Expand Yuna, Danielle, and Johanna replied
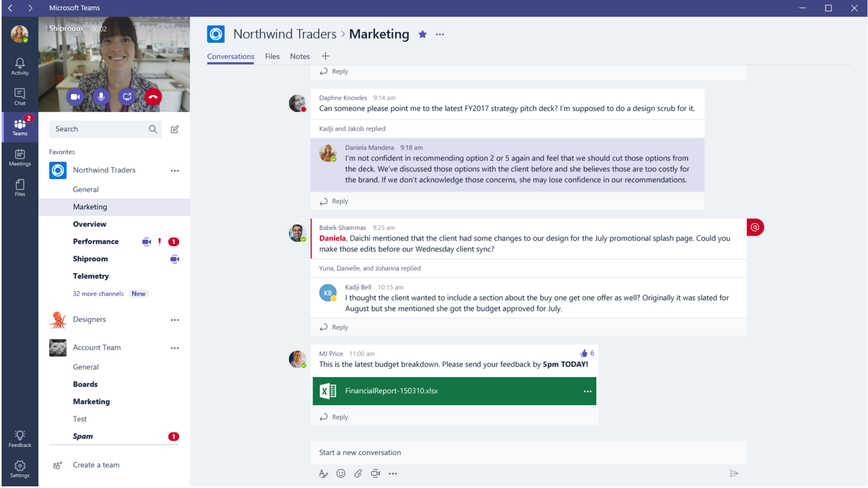The height and width of the screenshot is (488, 868). (370, 268)
